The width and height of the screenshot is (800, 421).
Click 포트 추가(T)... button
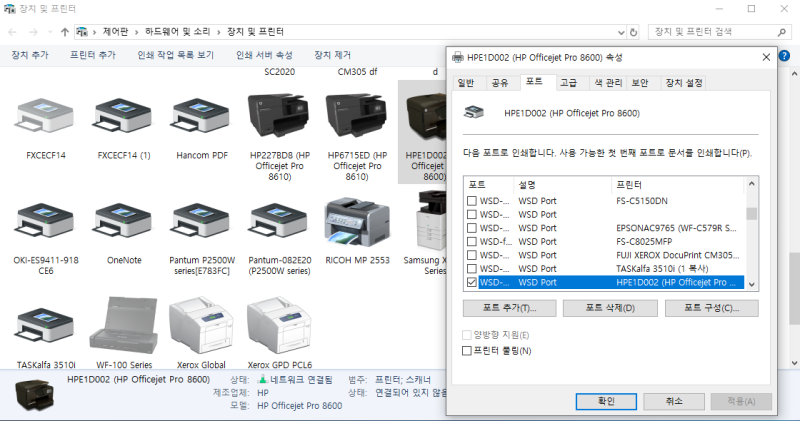tap(509, 308)
